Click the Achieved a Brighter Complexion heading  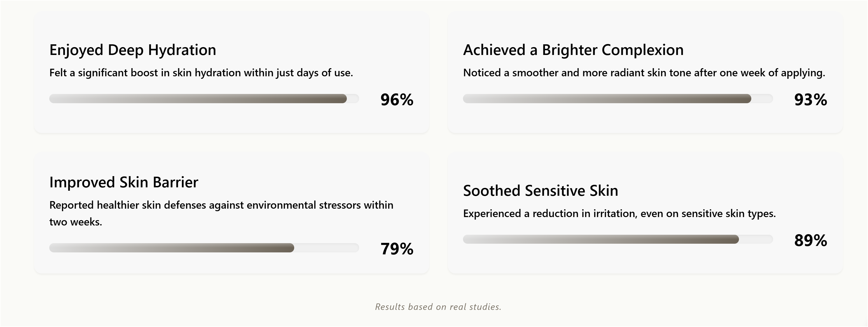[x=573, y=50]
